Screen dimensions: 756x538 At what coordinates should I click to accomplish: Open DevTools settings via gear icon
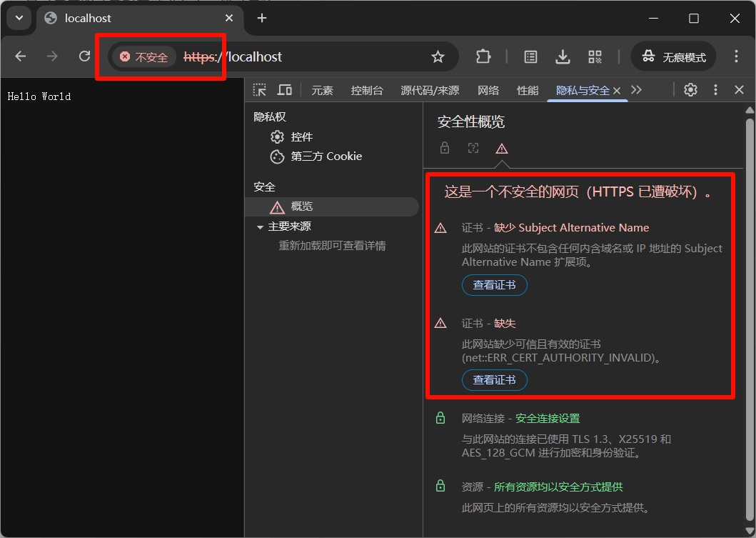point(690,90)
